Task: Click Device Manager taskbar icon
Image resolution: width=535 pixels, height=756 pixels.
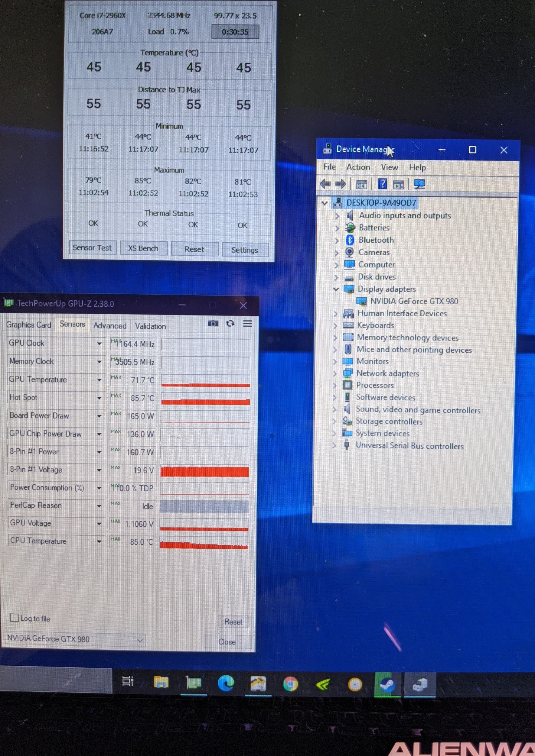Action: point(420,685)
